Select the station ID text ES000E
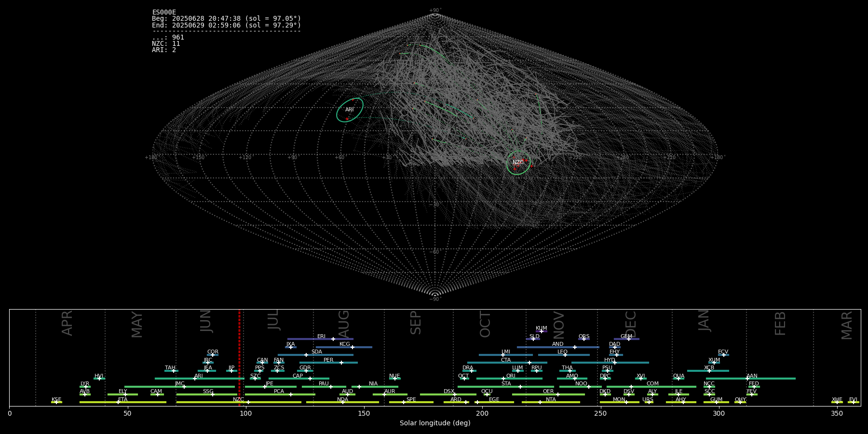Screen dimensions: 868x434 164,13
